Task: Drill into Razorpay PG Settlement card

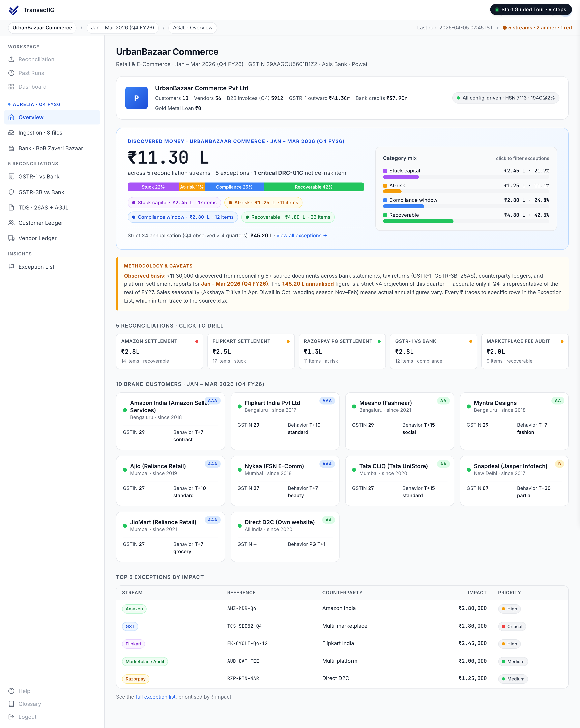Action: click(x=342, y=351)
